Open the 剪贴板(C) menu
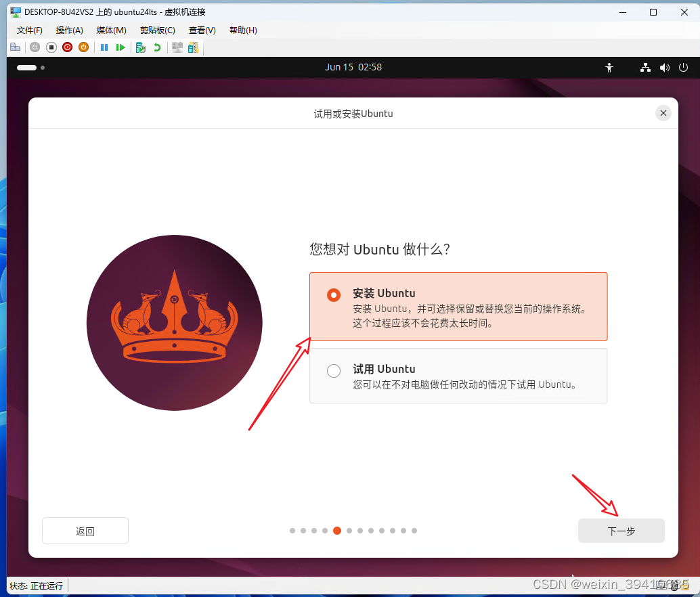 [x=157, y=30]
